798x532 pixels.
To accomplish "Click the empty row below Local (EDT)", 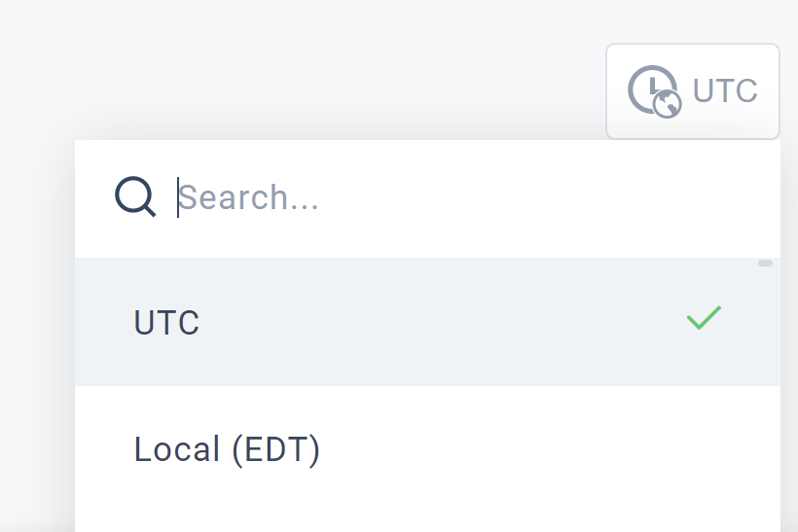I will (427, 523).
